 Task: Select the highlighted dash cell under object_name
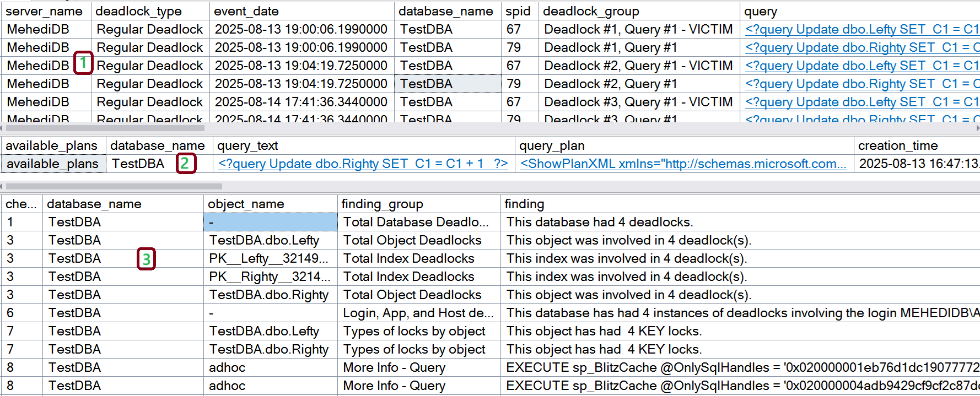click(270, 222)
